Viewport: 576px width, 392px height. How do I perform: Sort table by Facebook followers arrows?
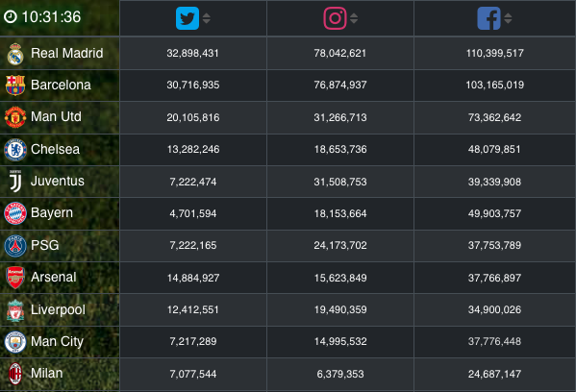[x=508, y=18]
